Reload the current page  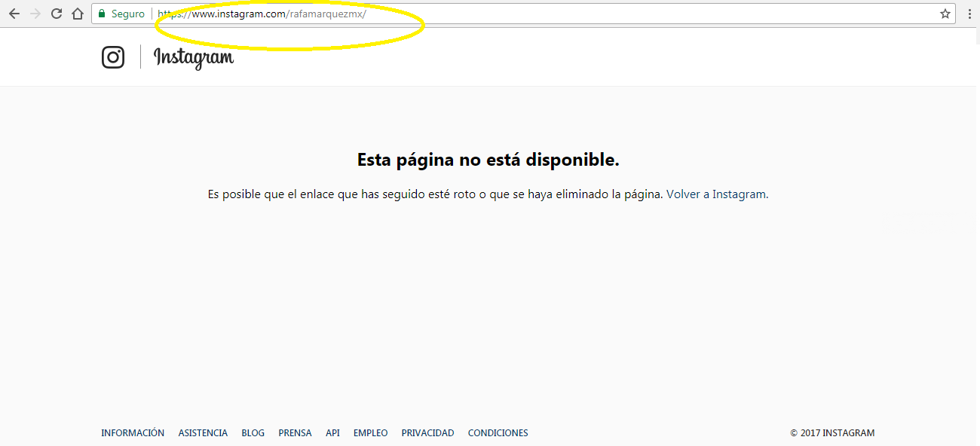57,14
